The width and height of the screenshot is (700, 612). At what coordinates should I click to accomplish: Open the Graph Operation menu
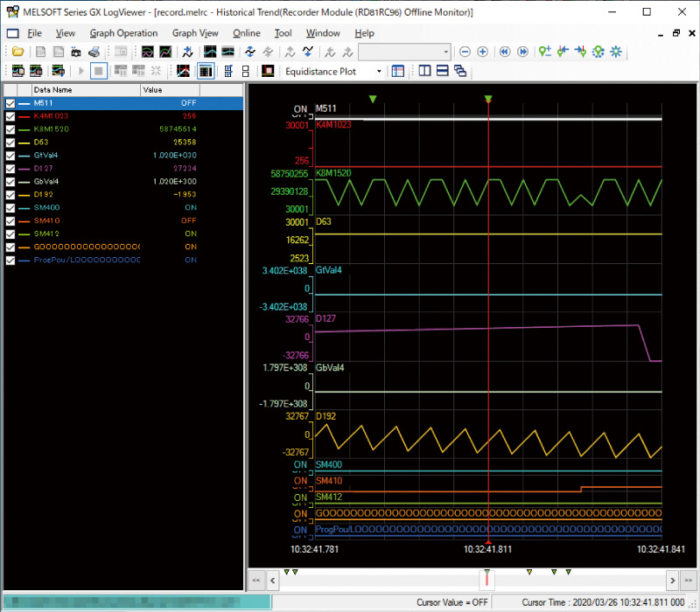tap(123, 32)
